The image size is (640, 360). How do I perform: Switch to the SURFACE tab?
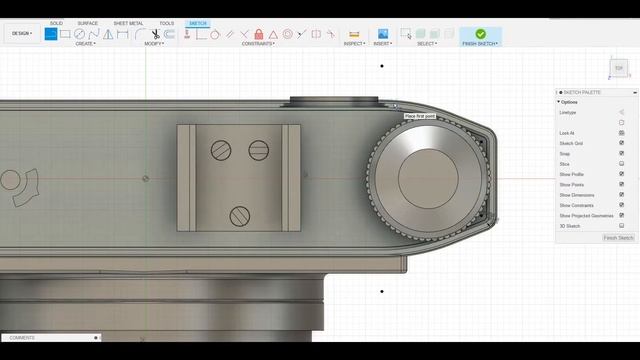[x=87, y=23]
